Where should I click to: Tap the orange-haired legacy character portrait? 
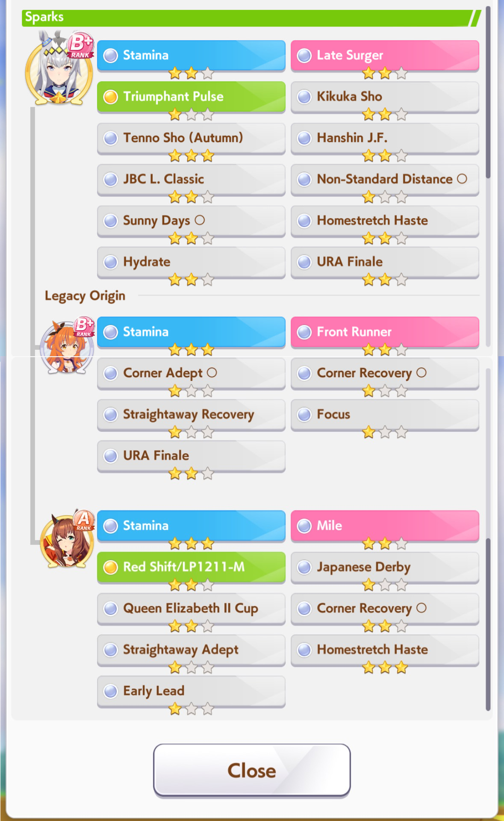pyautogui.click(x=67, y=346)
